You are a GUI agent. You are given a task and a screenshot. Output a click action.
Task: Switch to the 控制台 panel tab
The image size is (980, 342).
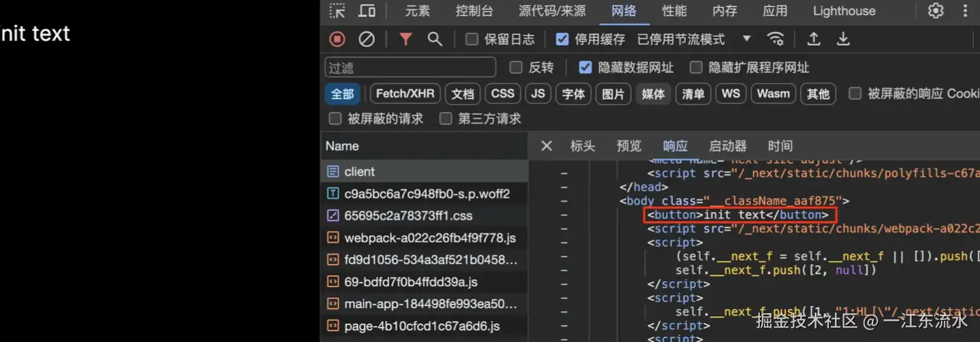click(475, 11)
